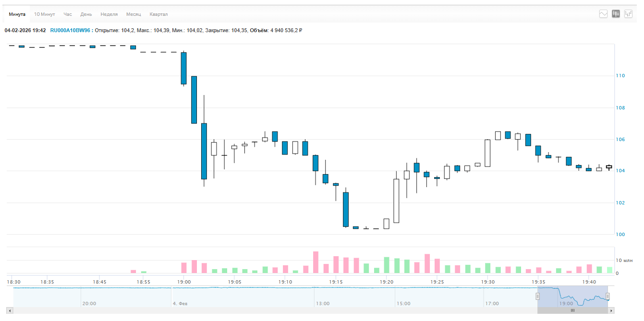Open the Час timeframe tab
The width and height of the screenshot is (644, 321).
pyautogui.click(x=68, y=14)
